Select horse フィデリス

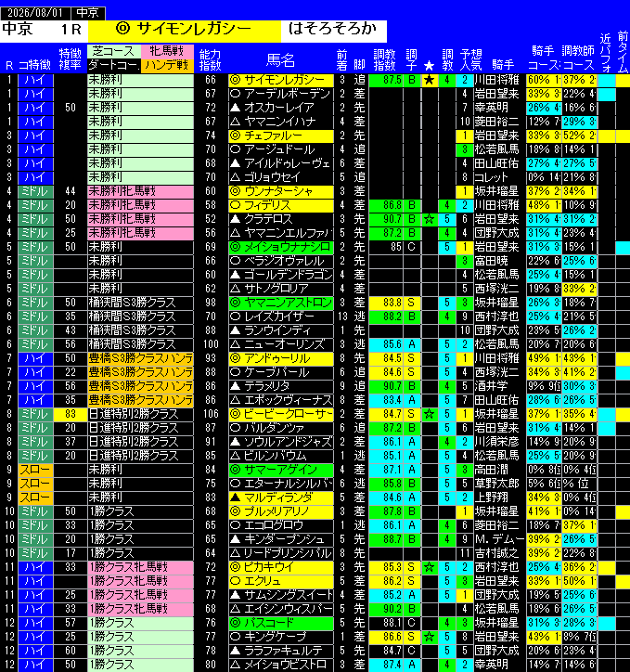click(x=281, y=205)
